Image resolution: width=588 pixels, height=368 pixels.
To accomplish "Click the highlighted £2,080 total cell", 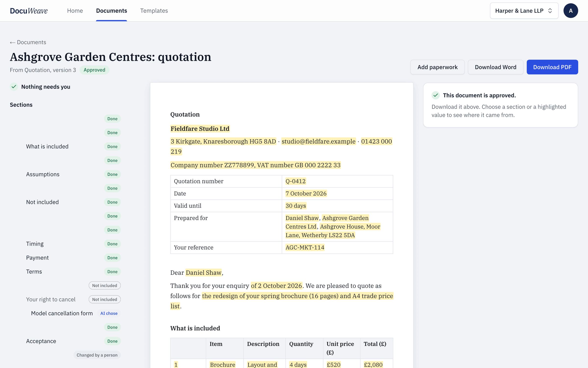I will 373,365.
